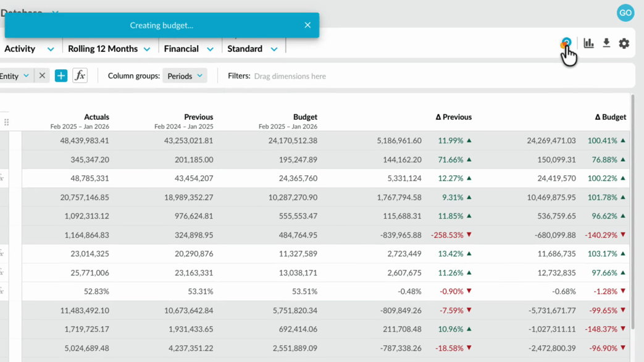The width and height of the screenshot is (644, 362).
Task: Close the Creating budget notification
Action: tap(307, 25)
